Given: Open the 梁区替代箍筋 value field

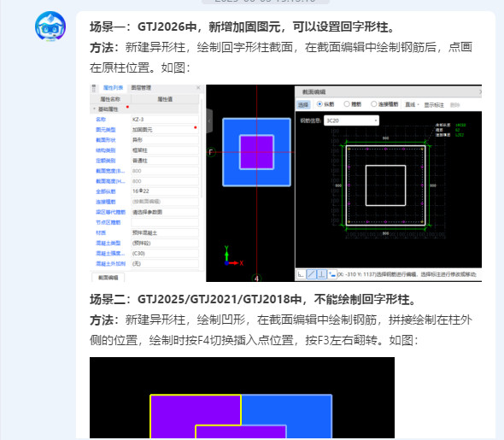Looking at the screenshot, I should point(165,212).
